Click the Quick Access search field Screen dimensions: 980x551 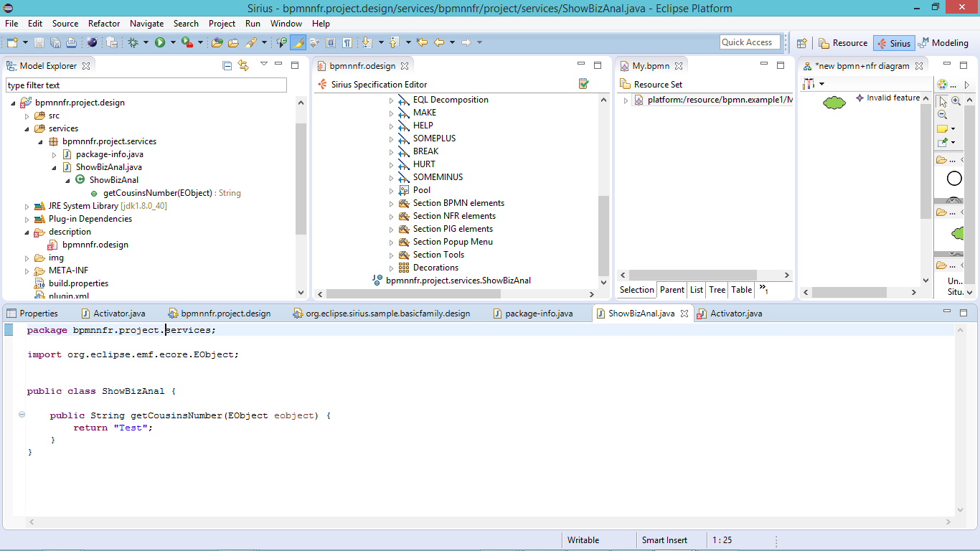coord(750,42)
